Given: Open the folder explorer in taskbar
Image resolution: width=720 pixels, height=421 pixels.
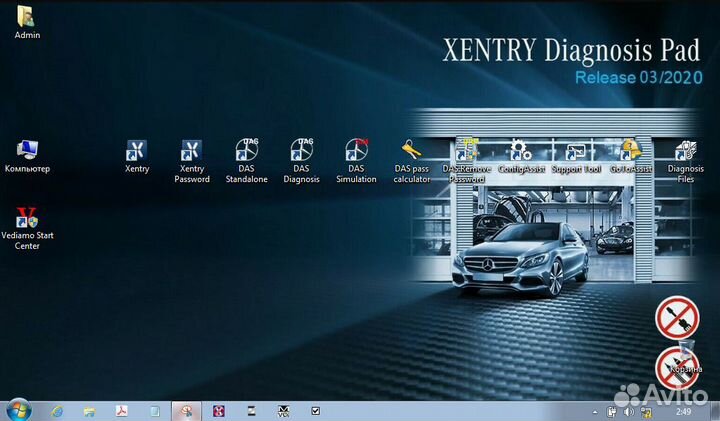Looking at the screenshot, I should click(x=90, y=411).
